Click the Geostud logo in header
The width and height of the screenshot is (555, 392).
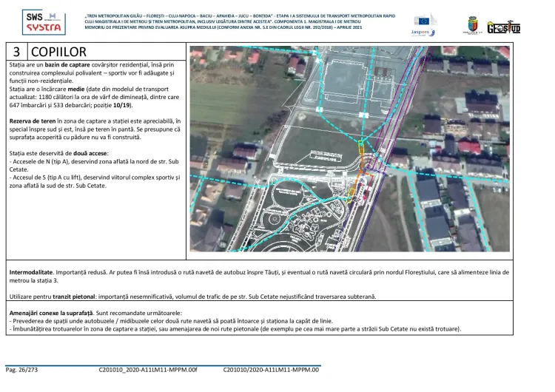pyautogui.click(x=503, y=27)
